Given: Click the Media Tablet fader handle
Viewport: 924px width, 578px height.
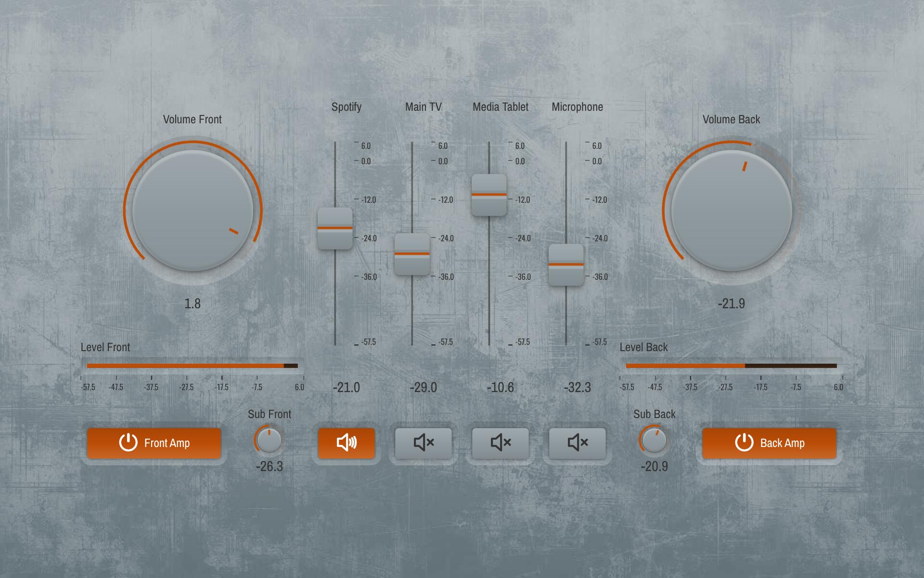Looking at the screenshot, I should 489,195.
